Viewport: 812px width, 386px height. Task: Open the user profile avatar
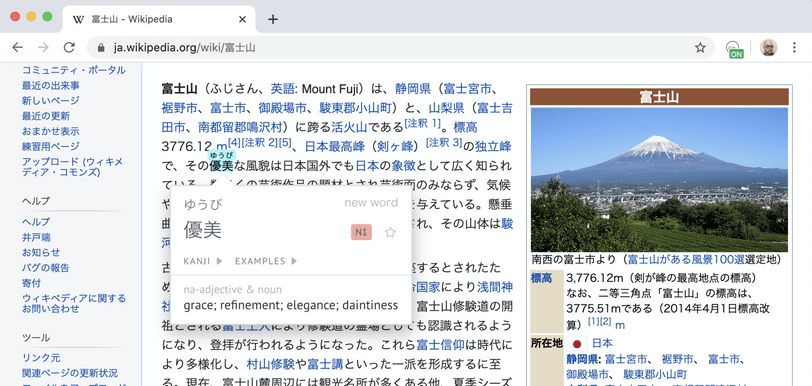pos(768,48)
